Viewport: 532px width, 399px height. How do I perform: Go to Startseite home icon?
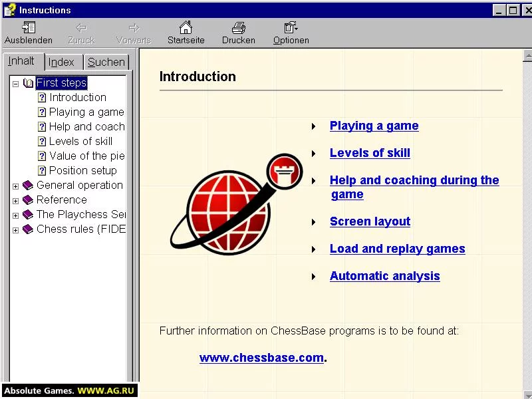(x=186, y=27)
